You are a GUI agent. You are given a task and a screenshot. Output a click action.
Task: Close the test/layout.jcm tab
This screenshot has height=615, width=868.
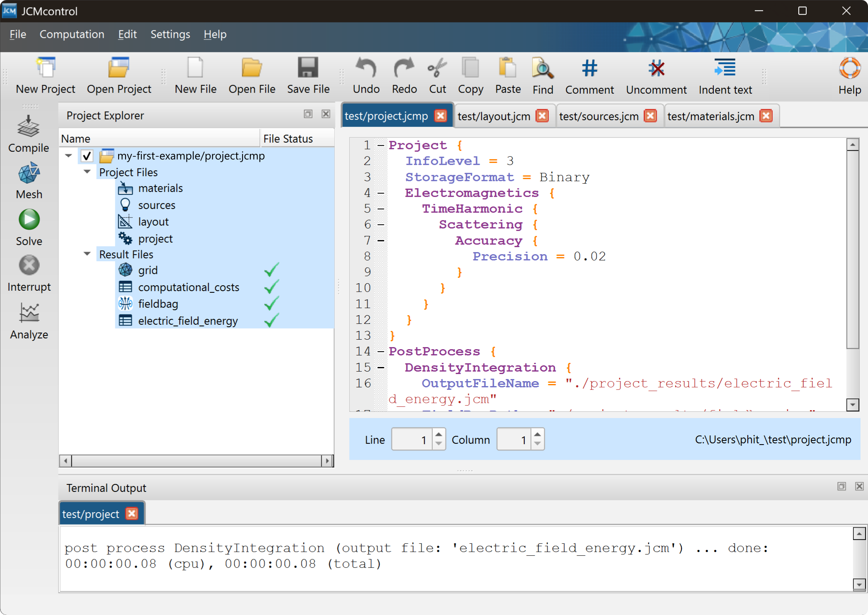pos(542,116)
